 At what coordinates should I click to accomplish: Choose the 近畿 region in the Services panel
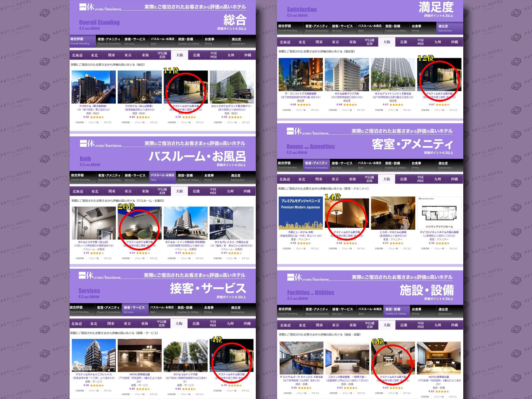tap(196, 324)
